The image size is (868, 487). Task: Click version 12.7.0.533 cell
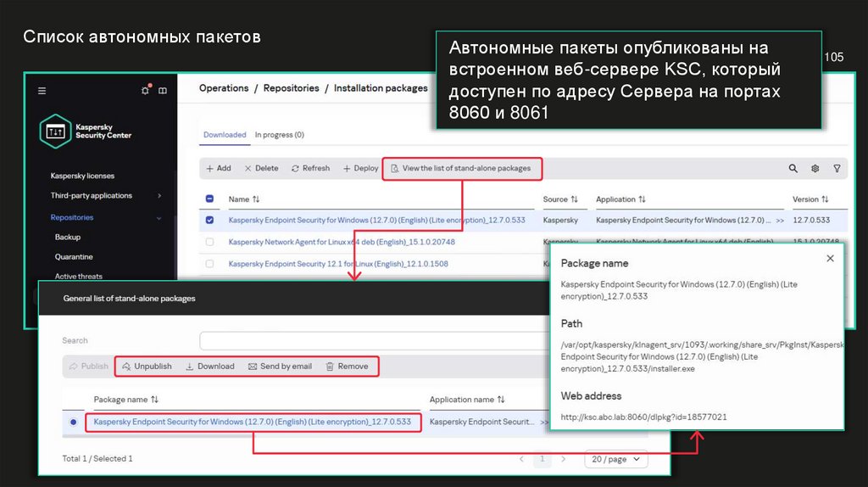pos(811,220)
